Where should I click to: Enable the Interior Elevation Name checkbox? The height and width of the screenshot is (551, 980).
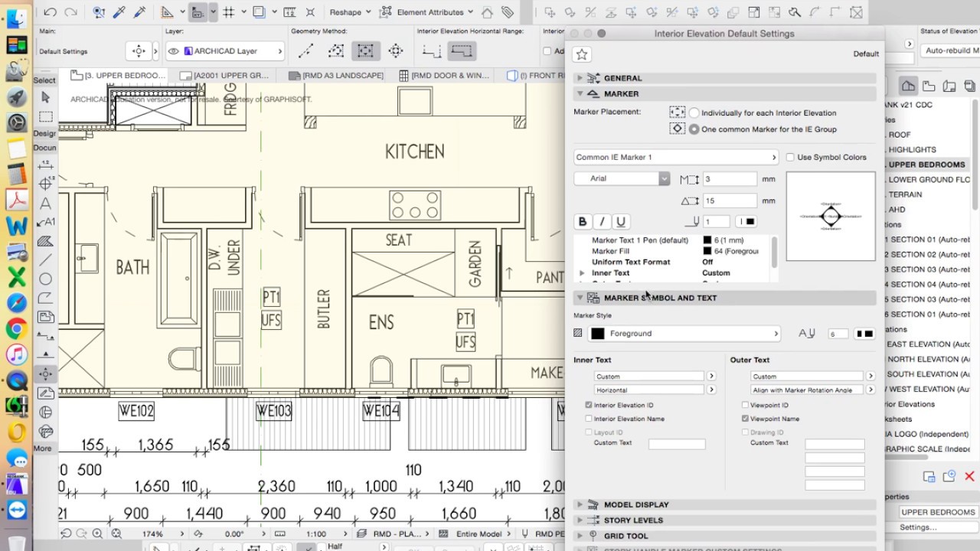tap(589, 419)
